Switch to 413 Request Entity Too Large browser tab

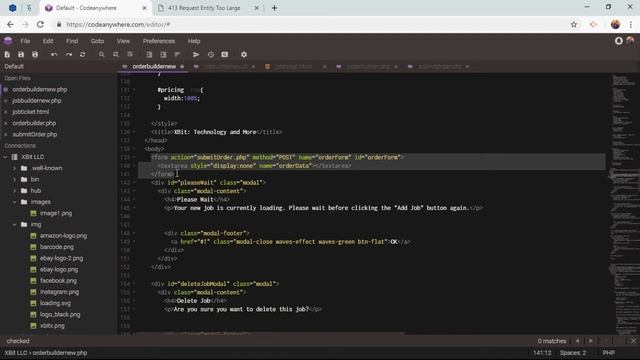pyautogui.click(x=204, y=8)
